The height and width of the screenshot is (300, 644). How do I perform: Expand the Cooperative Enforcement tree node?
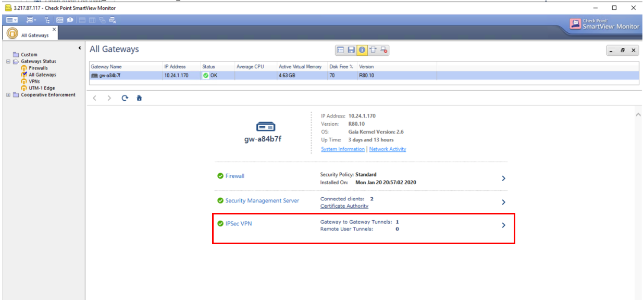click(x=8, y=95)
